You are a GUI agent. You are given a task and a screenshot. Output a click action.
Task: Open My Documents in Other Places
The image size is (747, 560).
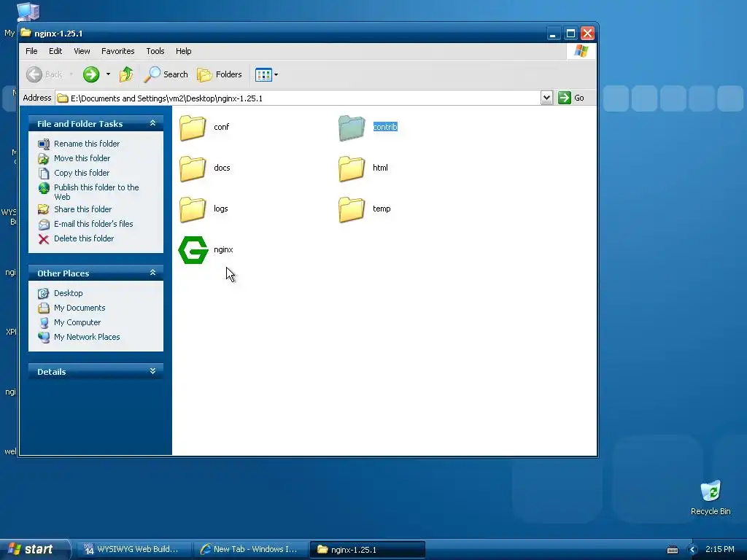click(x=80, y=308)
